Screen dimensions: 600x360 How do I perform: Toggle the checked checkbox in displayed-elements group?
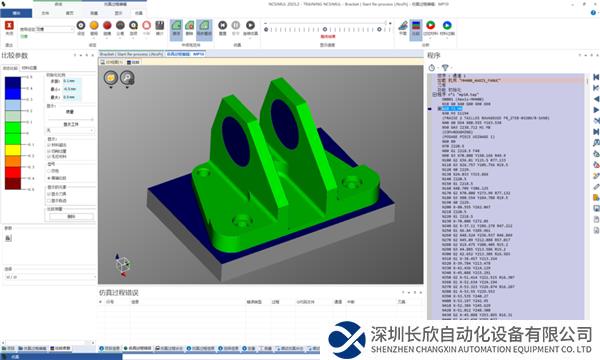click(x=49, y=194)
